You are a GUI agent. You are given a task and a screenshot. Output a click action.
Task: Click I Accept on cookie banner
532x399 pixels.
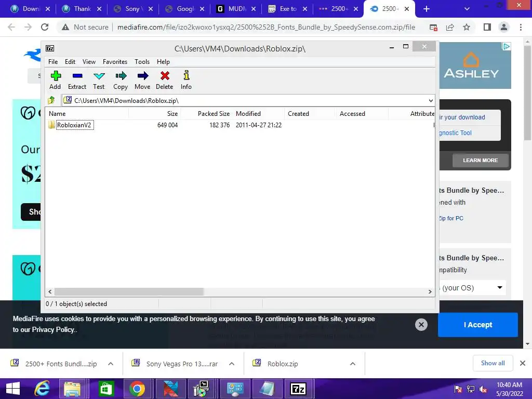(x=478, y=325)
